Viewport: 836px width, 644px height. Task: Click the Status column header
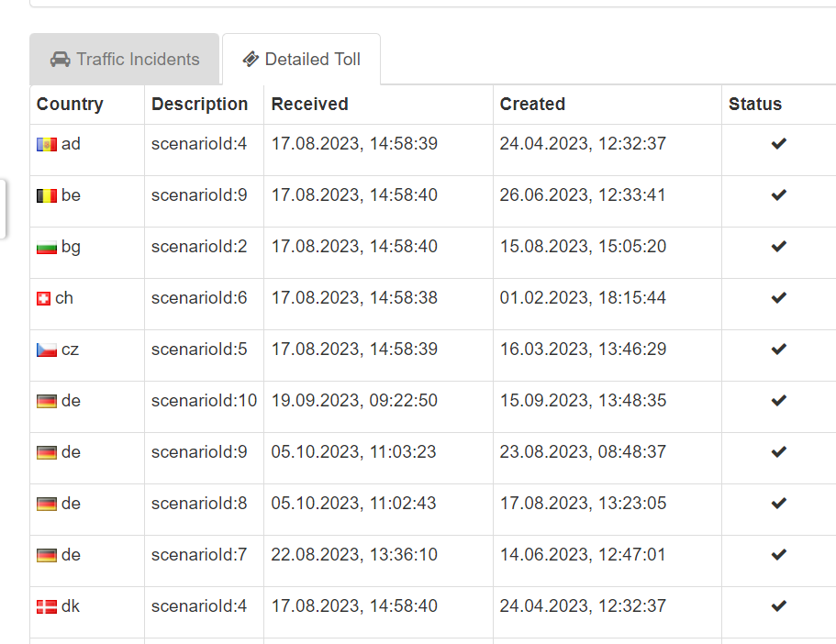[754, 105]
